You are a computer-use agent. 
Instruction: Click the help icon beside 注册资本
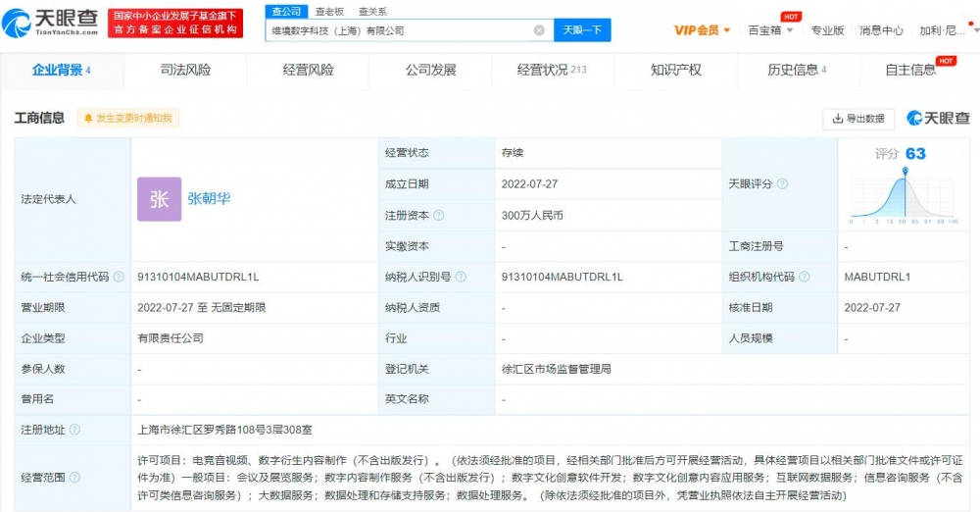439,216
